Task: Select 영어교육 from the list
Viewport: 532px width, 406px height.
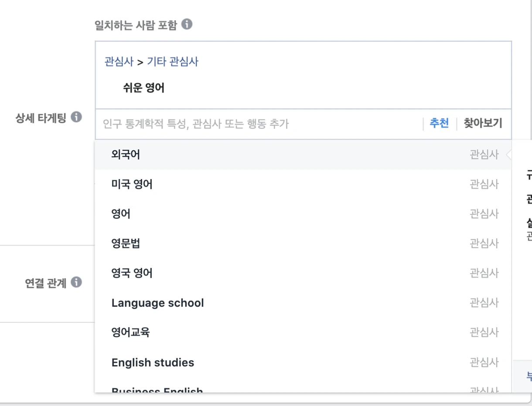Action: coord(130,332)
